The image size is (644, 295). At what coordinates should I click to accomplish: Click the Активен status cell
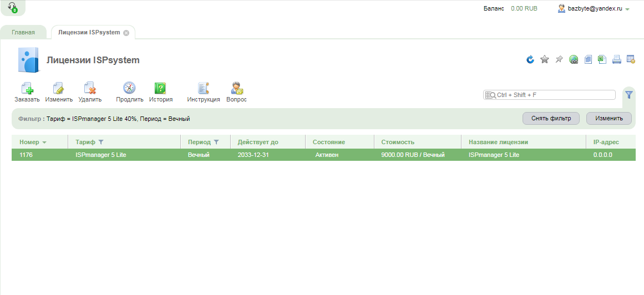[327, 155]
